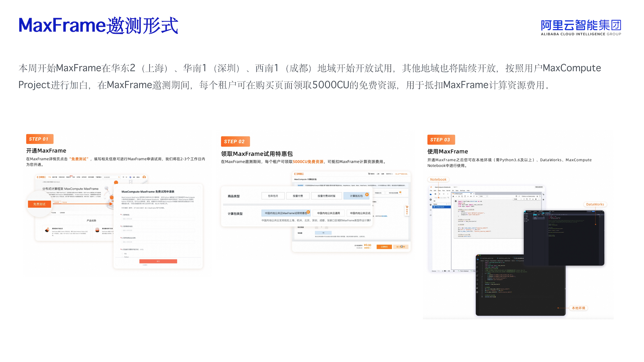644x362 pixels.
Task: Click the running kernels icon in Notebook sidebar
Action: (431, 200)
